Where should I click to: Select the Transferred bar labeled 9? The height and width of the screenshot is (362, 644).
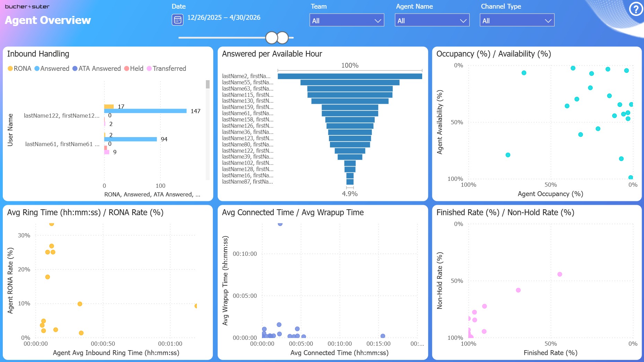click(107, 152)
